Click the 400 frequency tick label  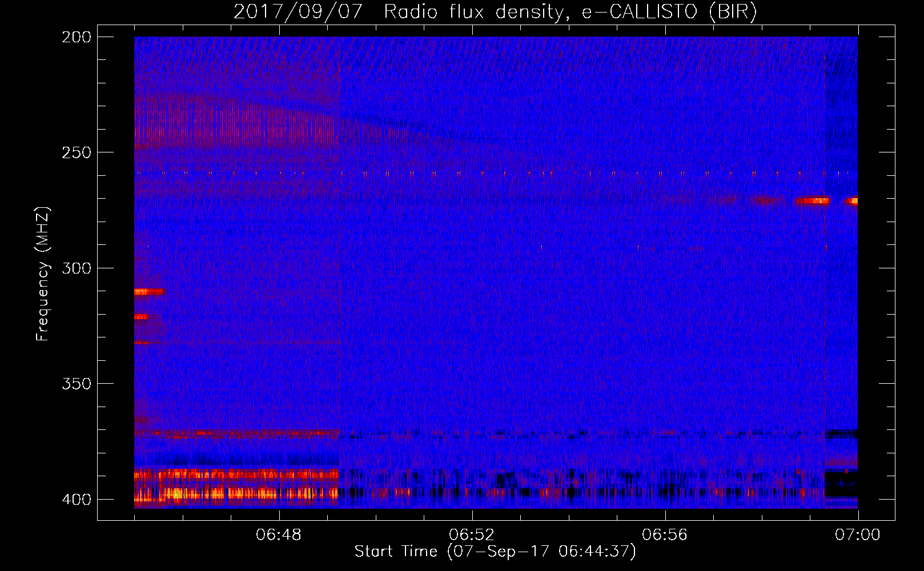[x=76, y=499]
